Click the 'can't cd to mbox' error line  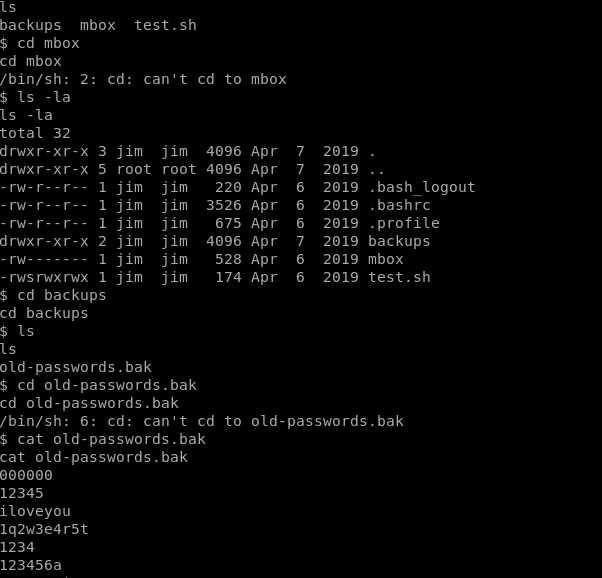[143, 79]
